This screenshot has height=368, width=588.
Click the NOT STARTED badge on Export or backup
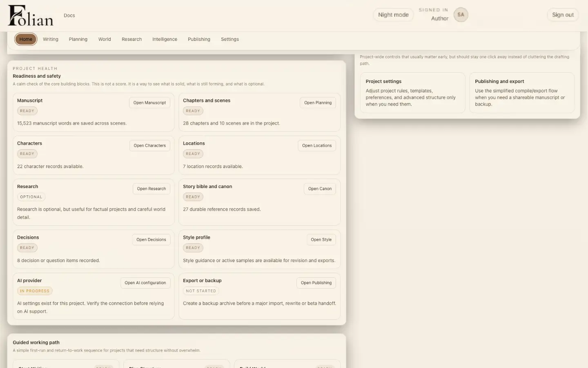click(x=201, y=291)
